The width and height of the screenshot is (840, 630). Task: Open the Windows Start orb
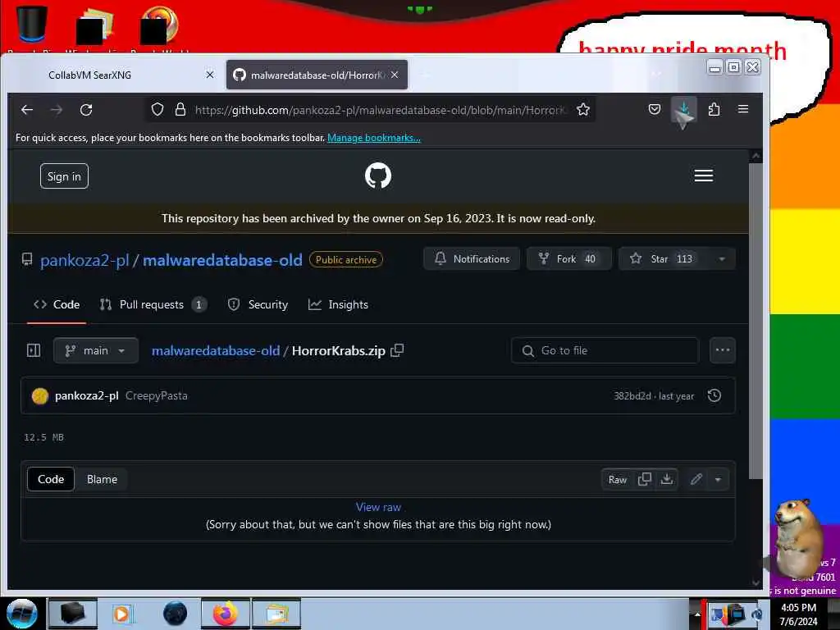22,614
